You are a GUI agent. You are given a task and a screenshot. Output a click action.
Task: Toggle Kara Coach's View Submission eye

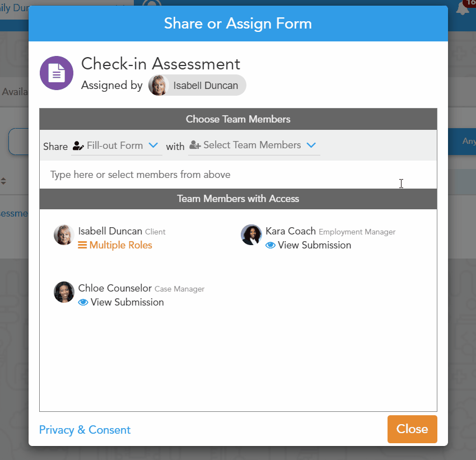[270, 245]
